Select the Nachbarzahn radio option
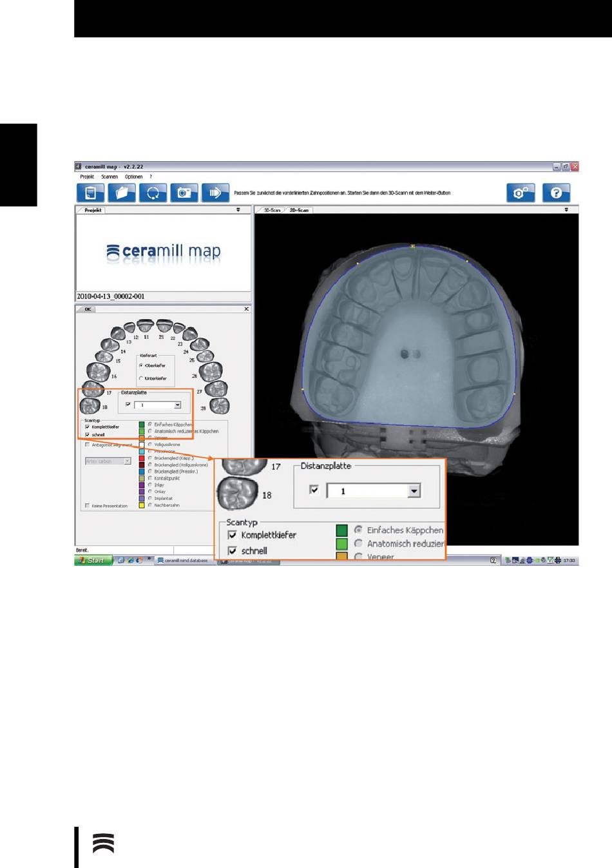This screenshot has height=868, width=612. tap(150, 505)
